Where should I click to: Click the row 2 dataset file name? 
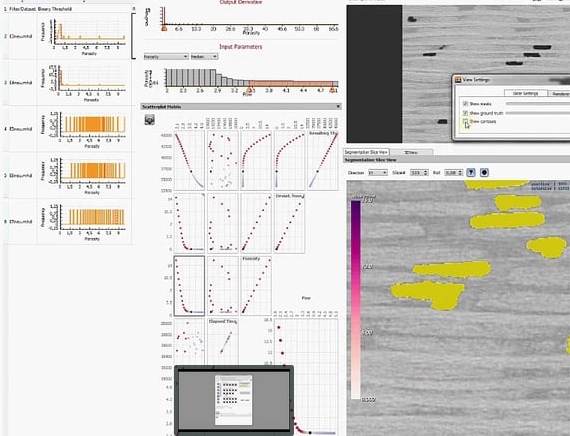pos(21,36)
